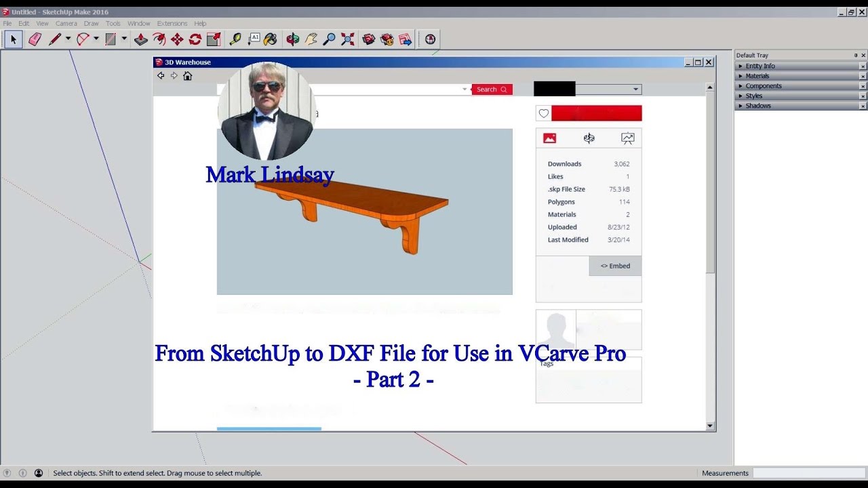Expand the Shadows tray panel

801,106
